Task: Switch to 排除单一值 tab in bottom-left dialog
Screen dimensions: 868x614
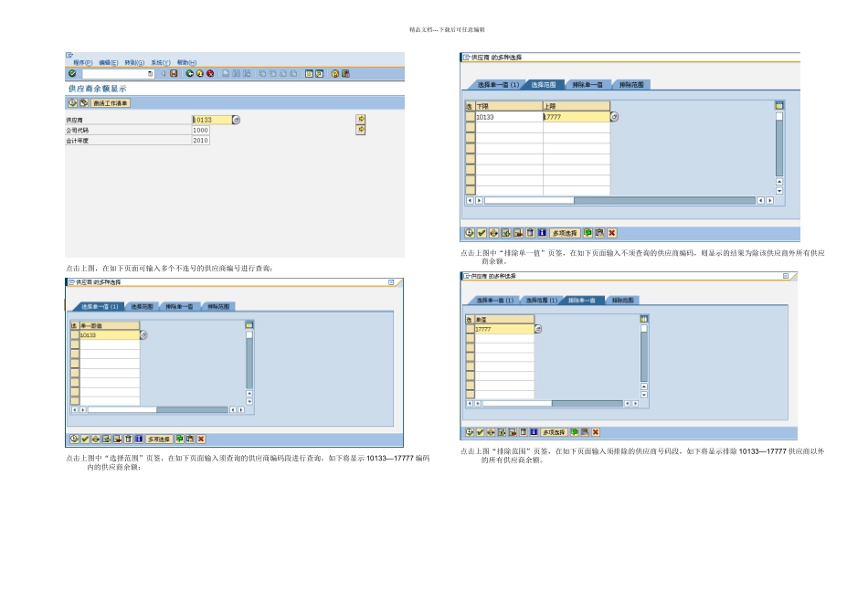Action: coord(179,307)
